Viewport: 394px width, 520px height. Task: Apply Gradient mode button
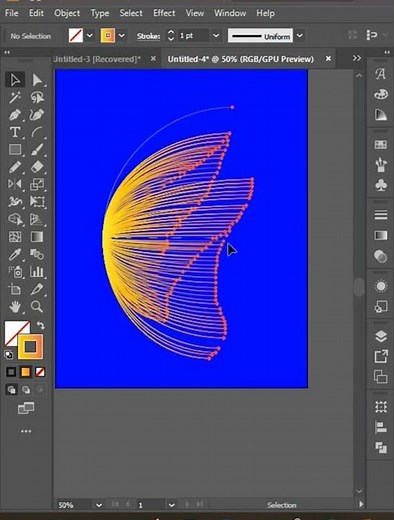click(26, 372)
